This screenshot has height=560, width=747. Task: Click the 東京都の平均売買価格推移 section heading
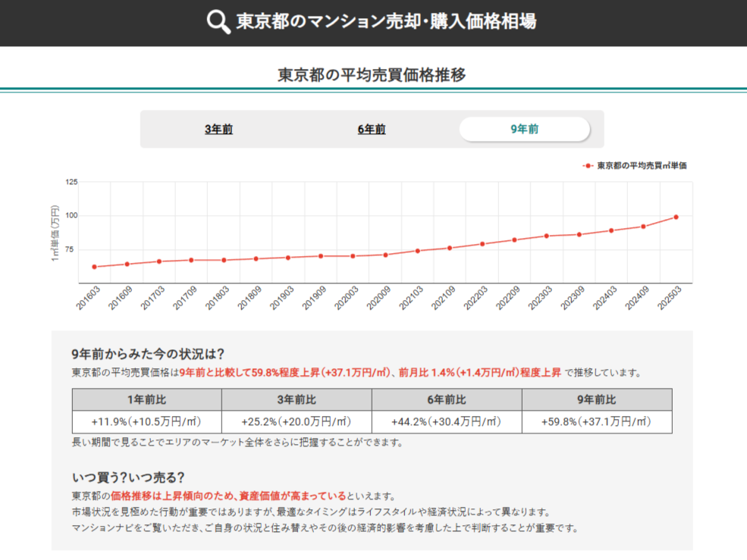tap(372, 75)
